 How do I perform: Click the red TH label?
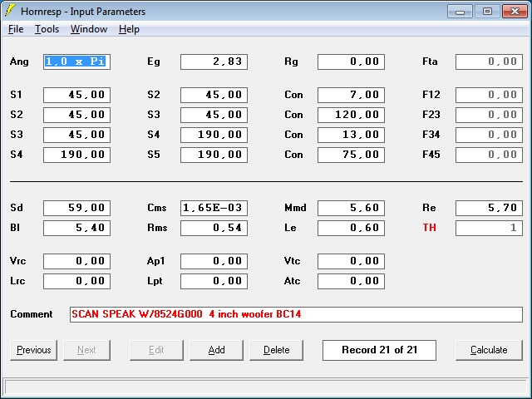(x=429, y=228)
